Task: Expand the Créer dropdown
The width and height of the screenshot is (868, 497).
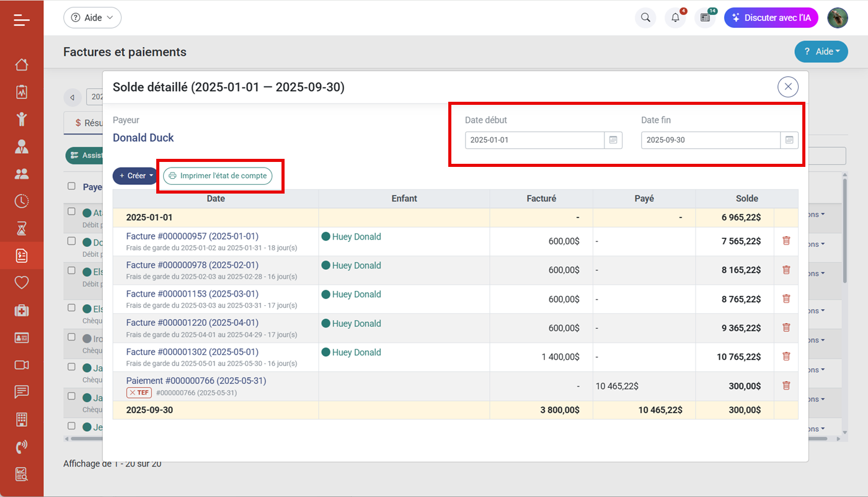Action: [135, 176]
